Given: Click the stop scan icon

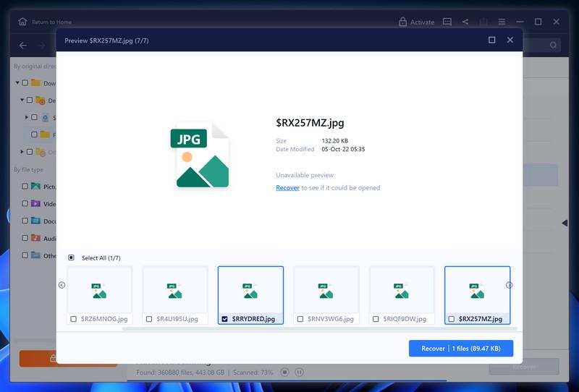Looking at the screenshot, I should (x=284, y=372).
